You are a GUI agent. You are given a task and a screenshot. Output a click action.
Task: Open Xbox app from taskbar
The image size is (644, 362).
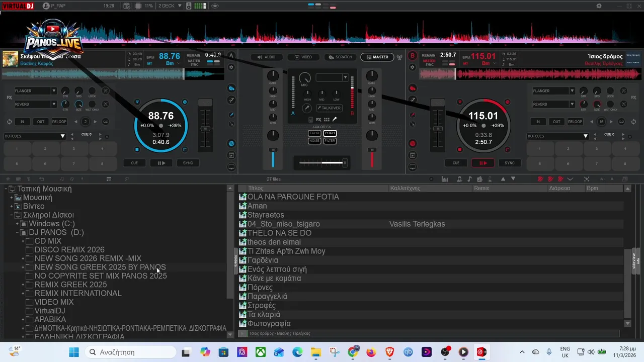(260, 352)
